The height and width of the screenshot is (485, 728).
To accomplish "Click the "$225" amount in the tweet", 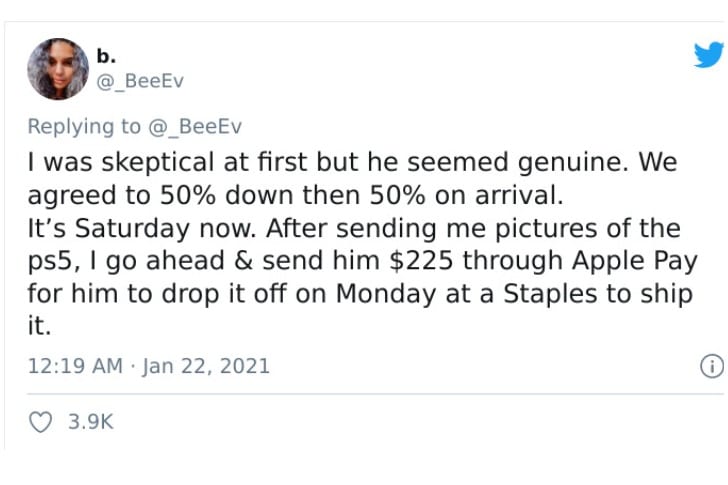I will point(421,261).
